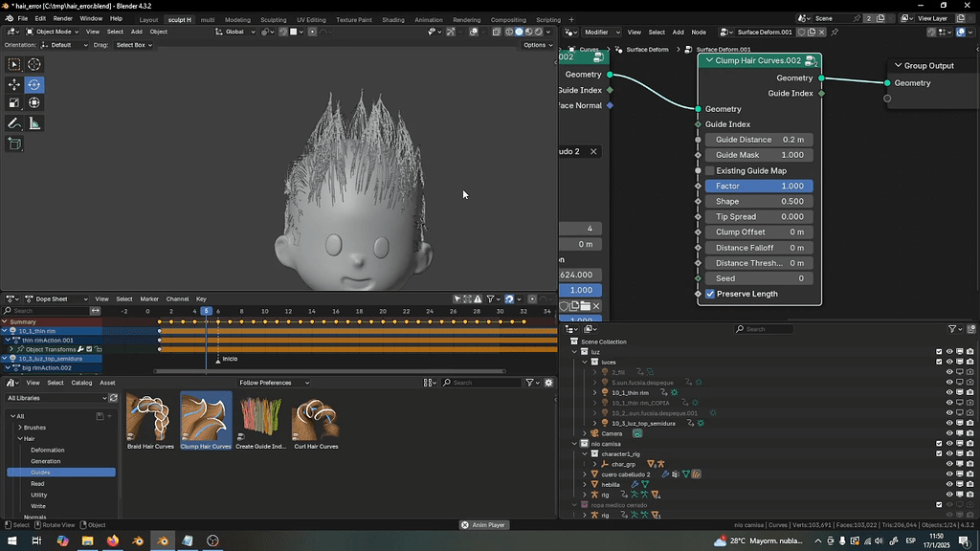The width and height of the screenshot is (980, 551).
Task: Switch viewport to rendered shading
Action: click(538, 32)
